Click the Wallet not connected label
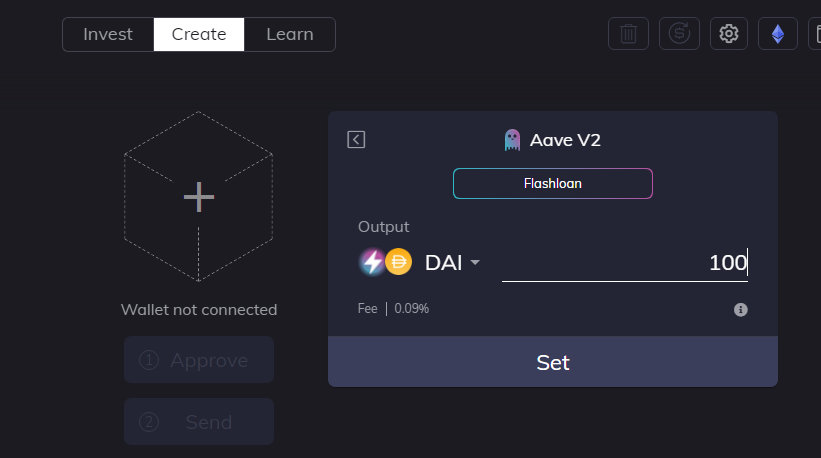Viewport: 821px width, 458px height. point(199,310)
